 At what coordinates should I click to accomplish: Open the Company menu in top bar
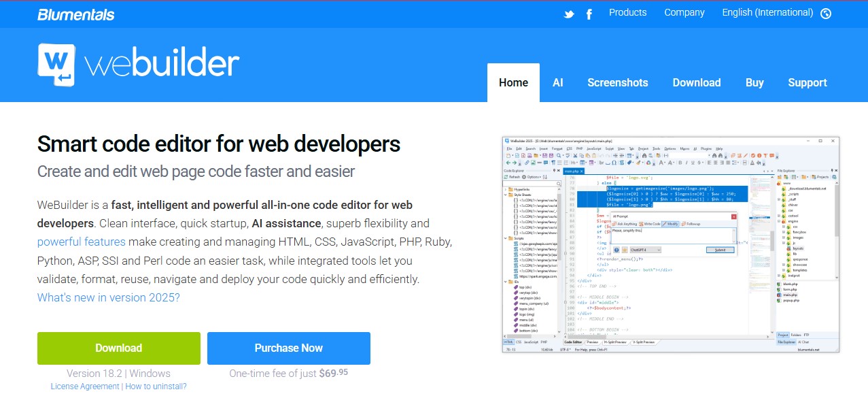click(x=684, y=12)
